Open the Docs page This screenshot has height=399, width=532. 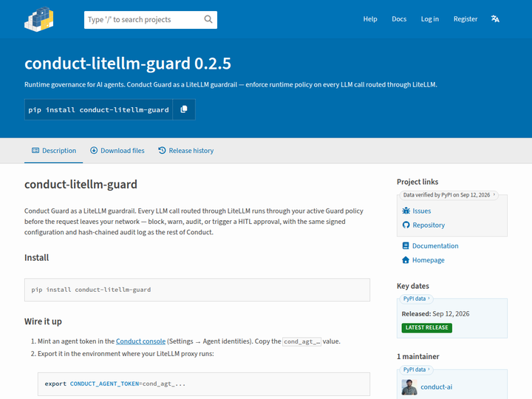399,19
